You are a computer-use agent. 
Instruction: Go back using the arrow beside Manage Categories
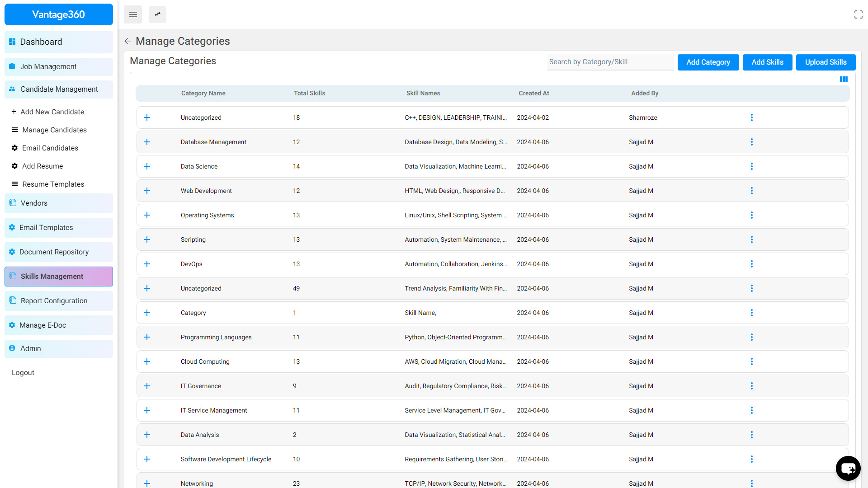click(x=127, y=41)
